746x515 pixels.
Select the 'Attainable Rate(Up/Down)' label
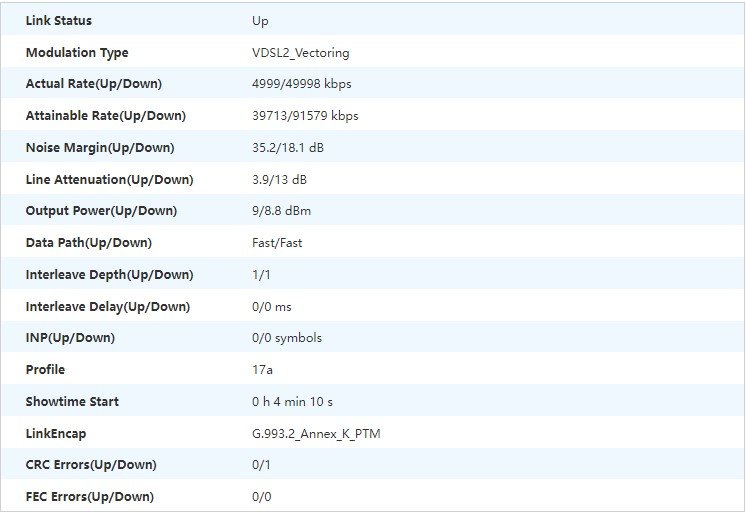(106, 116)
